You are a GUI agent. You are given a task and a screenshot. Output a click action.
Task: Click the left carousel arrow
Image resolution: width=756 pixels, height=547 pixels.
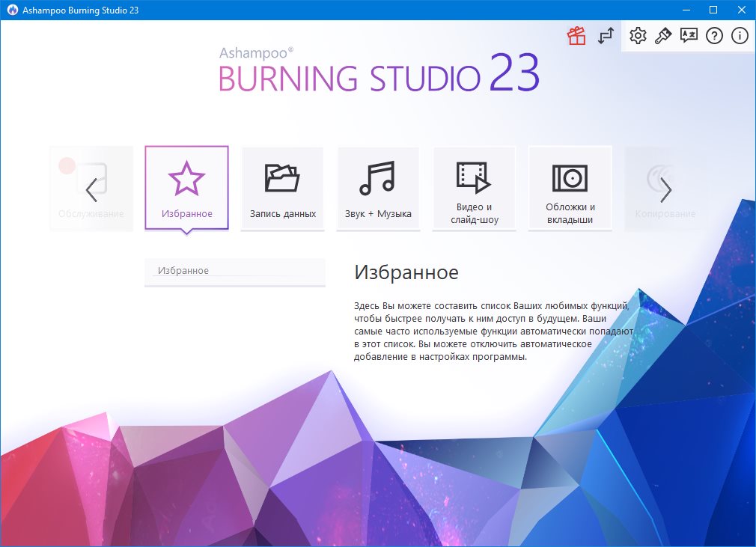click(91, 190)
